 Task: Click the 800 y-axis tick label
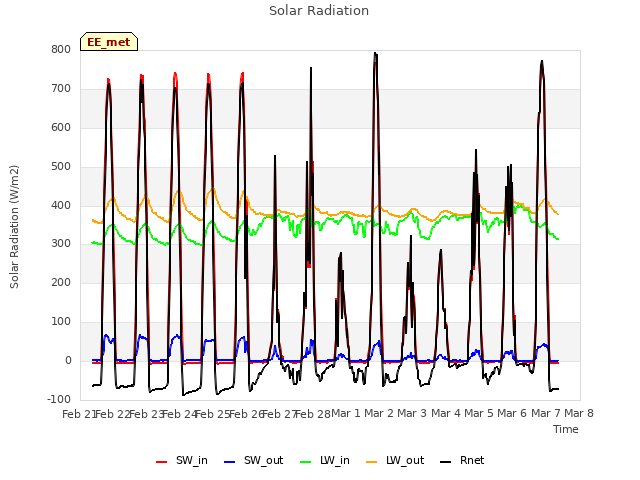61,49
